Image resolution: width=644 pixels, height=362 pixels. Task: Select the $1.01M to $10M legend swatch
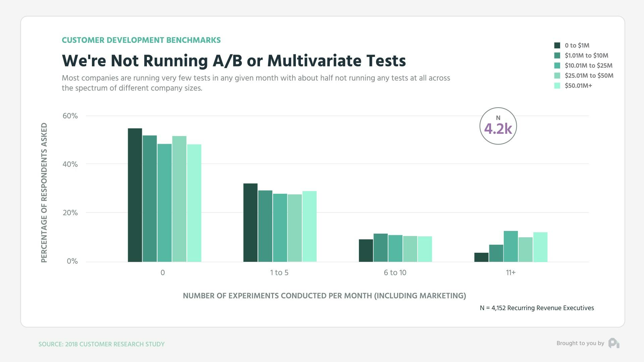557,56
